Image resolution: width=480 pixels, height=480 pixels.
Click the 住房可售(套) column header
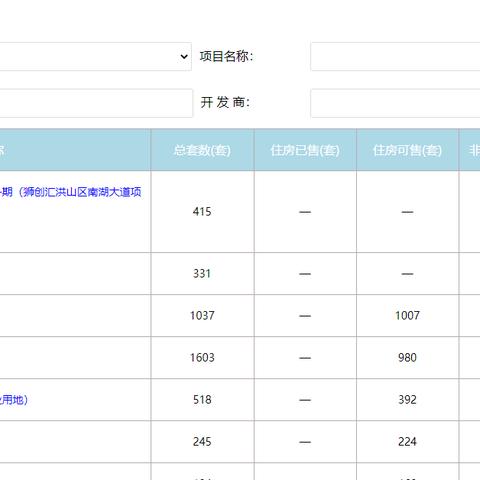point(407,150)
